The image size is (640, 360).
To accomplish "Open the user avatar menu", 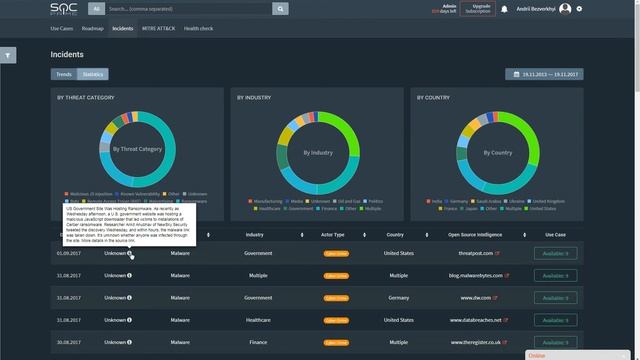I will (565, 9).
